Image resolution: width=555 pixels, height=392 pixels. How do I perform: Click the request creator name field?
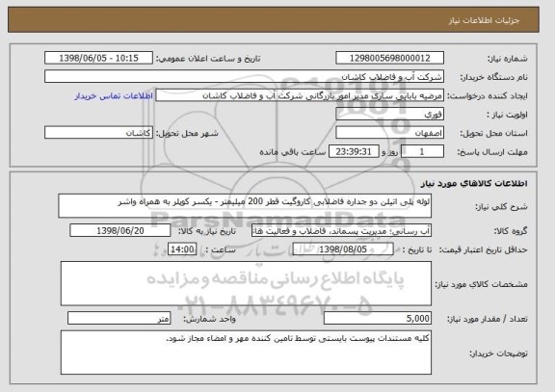click(x=300, y=95)
